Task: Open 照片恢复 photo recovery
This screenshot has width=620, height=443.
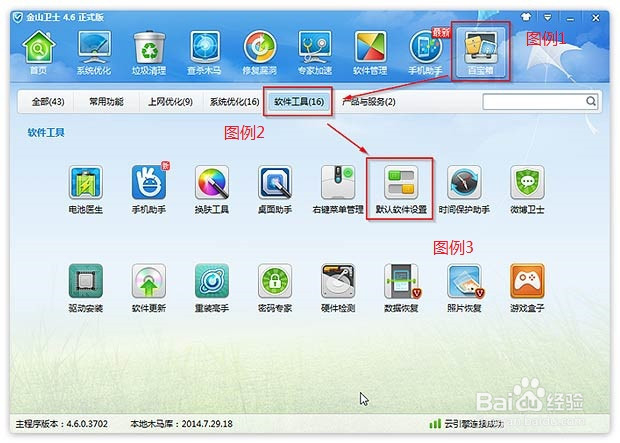Action: click(464, 288)
